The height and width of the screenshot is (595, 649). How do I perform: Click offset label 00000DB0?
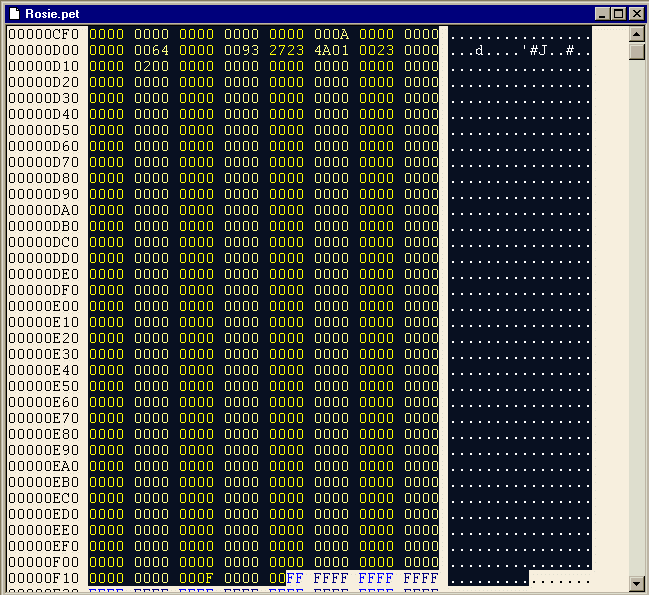(x=43, y=226)
